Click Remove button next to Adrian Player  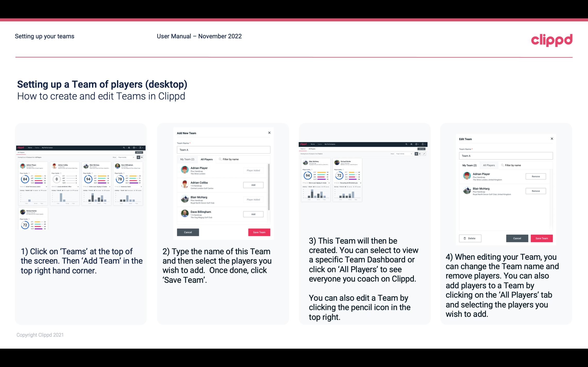pos(535,176)
